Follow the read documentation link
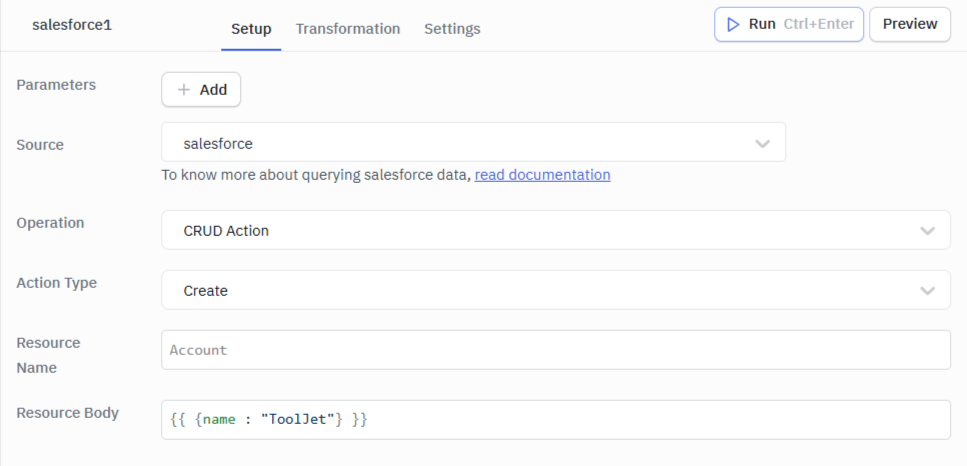This screenshot has width=967, height=466. coord(542,175)
